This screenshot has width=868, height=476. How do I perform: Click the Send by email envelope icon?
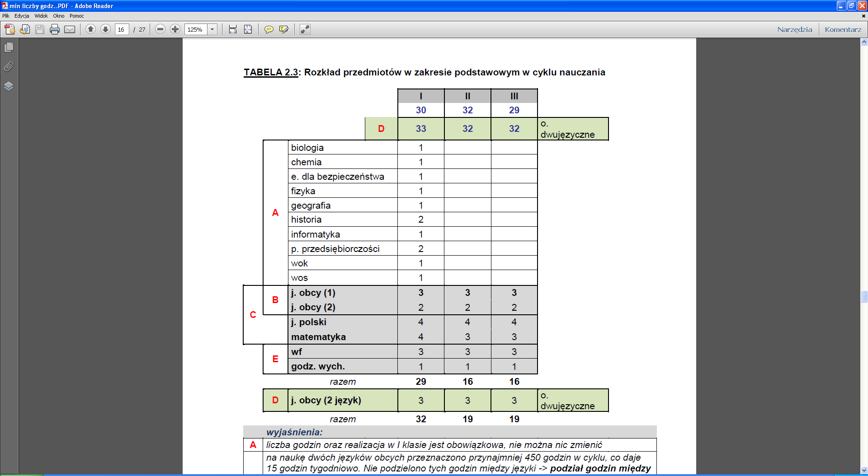click(70, 29)
